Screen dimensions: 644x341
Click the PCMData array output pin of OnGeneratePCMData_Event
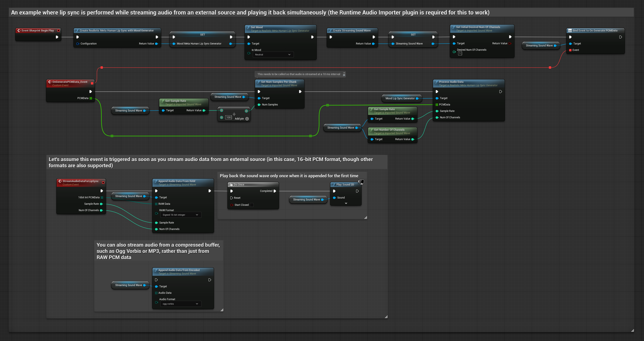click(91, 98)
